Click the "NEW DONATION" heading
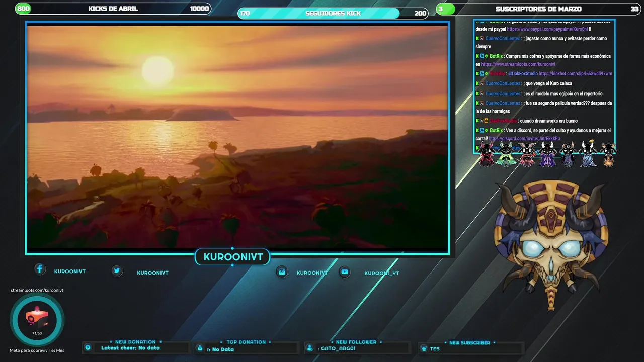644x362 pixels. pyautogui.click(x=135, y=342)
